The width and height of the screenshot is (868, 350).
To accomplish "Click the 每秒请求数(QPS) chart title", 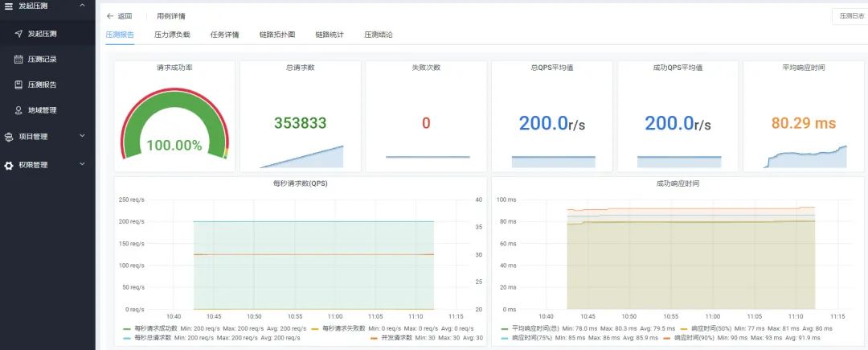I will tap(300, 183).
